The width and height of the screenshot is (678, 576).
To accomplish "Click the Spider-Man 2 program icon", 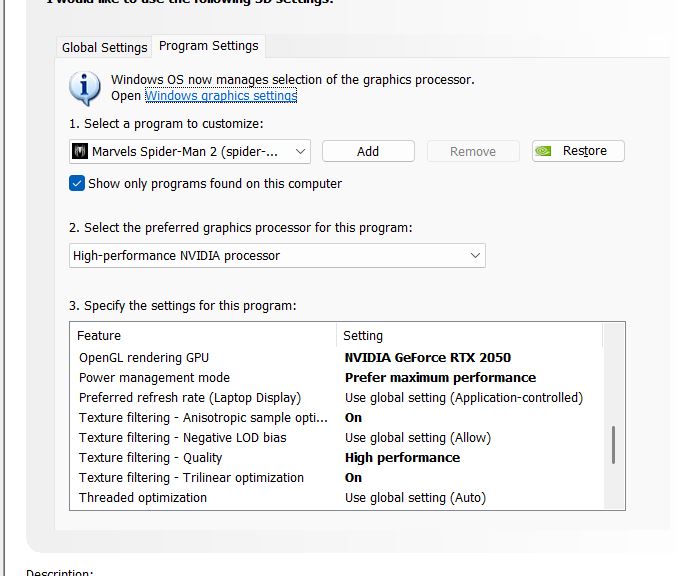I will coord(80,151).
